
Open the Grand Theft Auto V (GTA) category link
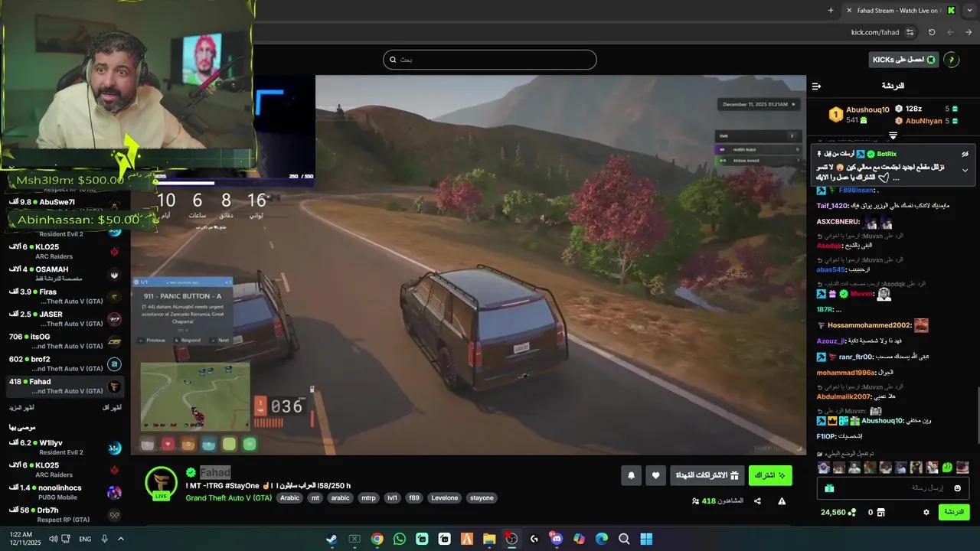click(229, 497)
